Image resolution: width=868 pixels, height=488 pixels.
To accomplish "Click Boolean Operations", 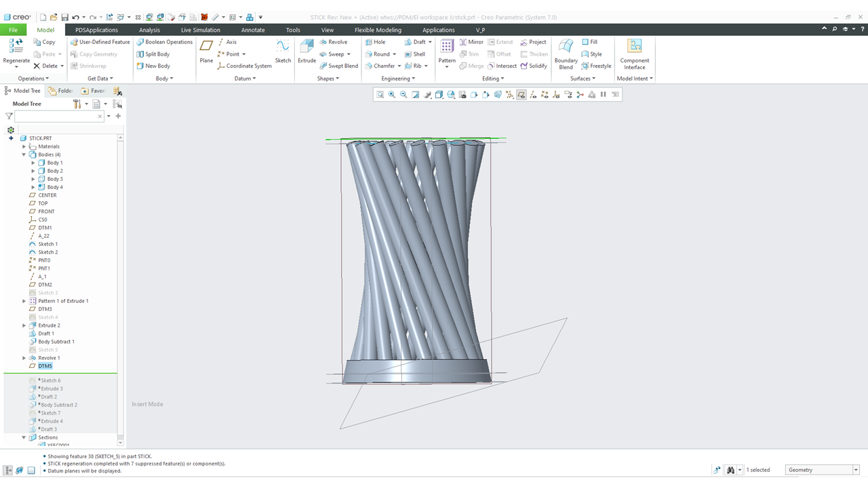I will click(164, 42).
